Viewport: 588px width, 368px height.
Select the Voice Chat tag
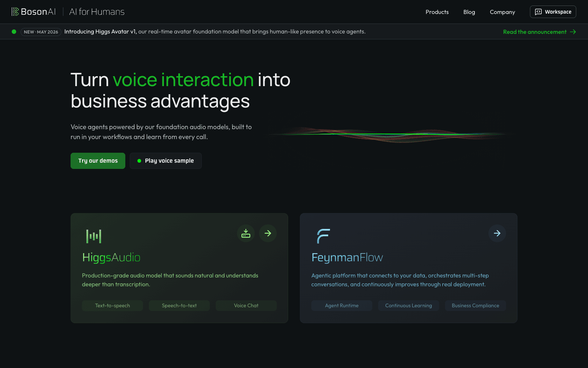(x=246, y=305)
